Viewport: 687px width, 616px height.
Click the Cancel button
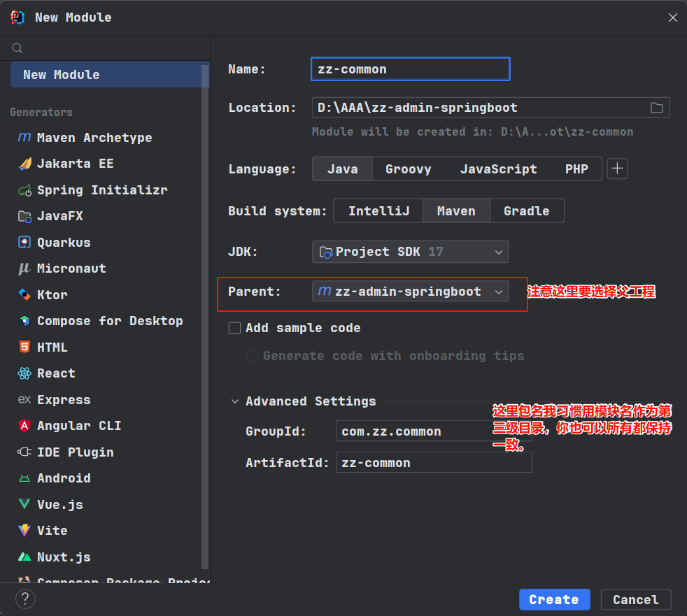coord(636,599)
